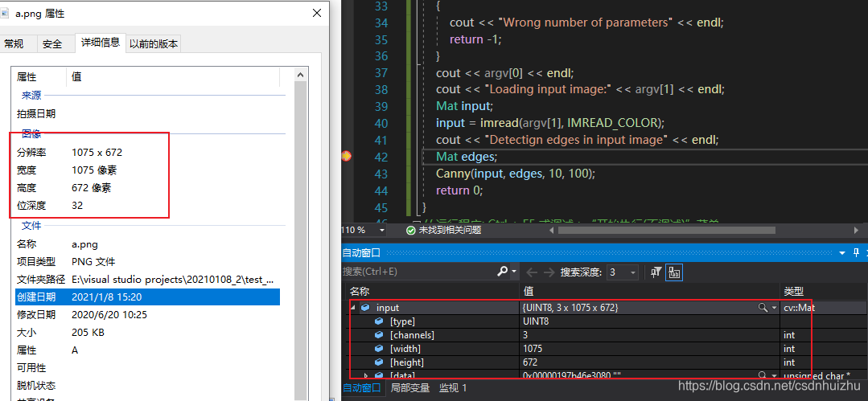
Task: Click the cube icon of the [height] row
Action: (x=379, y=363)
